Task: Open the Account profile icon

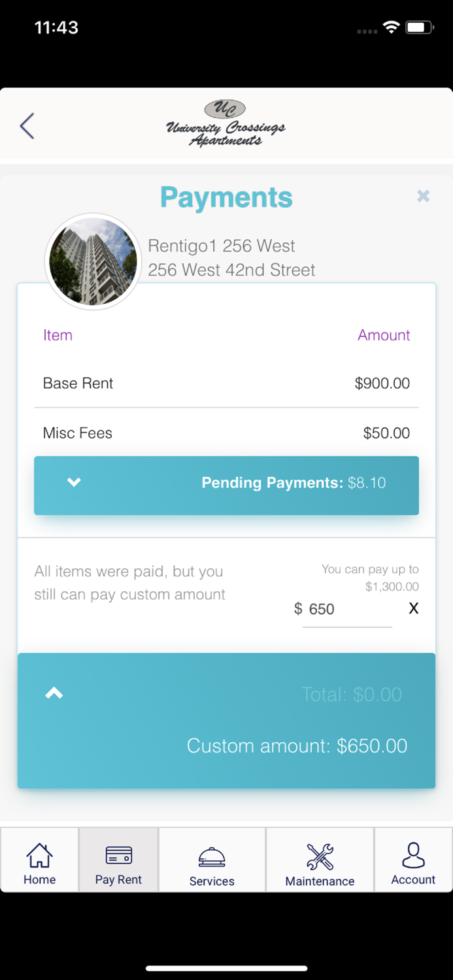Action: click(413, 860)
